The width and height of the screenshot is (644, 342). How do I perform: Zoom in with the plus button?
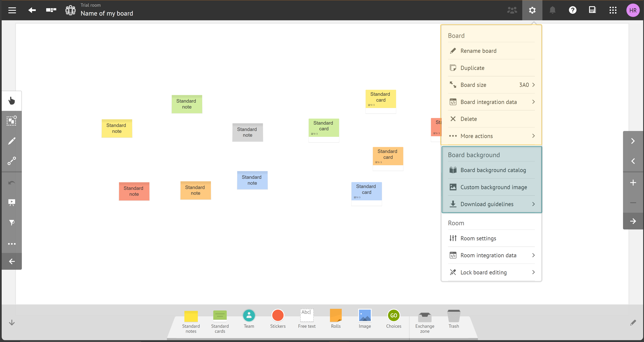click(633, 183)
